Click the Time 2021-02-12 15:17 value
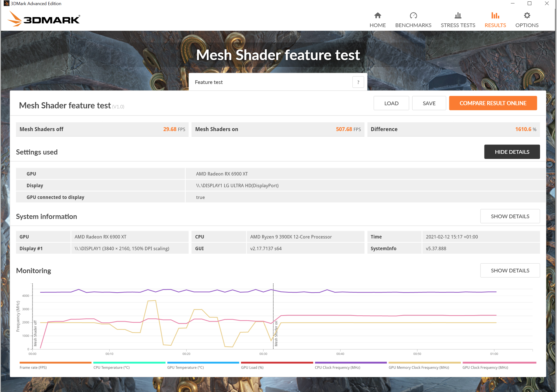 [452, 237]
